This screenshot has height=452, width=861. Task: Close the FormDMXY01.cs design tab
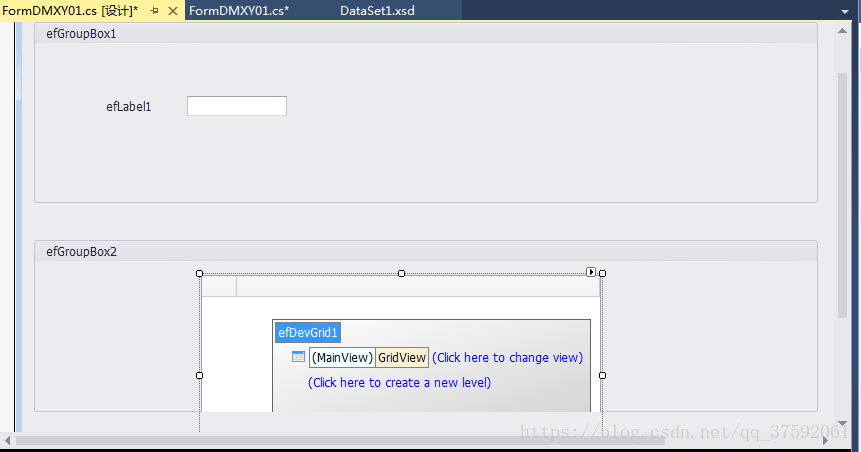pos(173,11)
